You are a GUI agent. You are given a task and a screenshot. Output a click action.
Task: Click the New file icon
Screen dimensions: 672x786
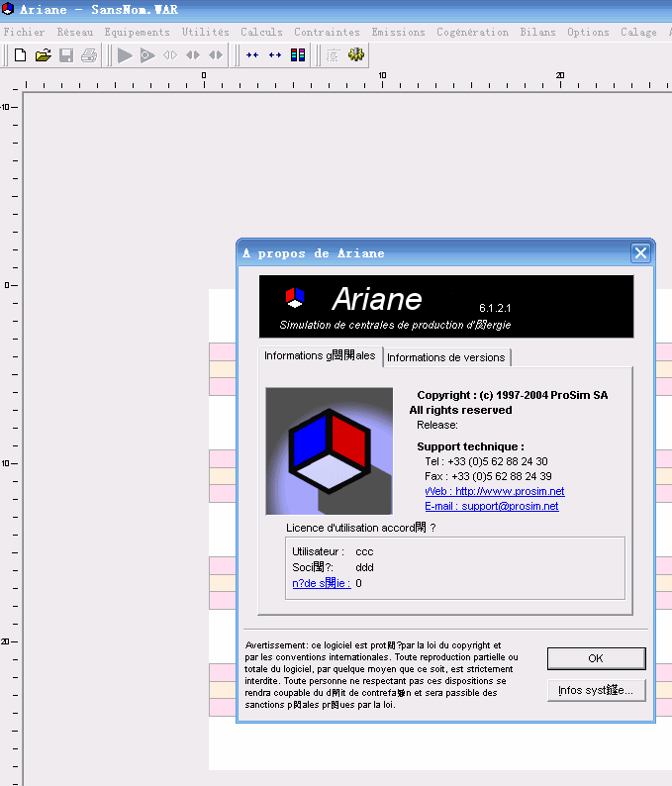point(20,55)
